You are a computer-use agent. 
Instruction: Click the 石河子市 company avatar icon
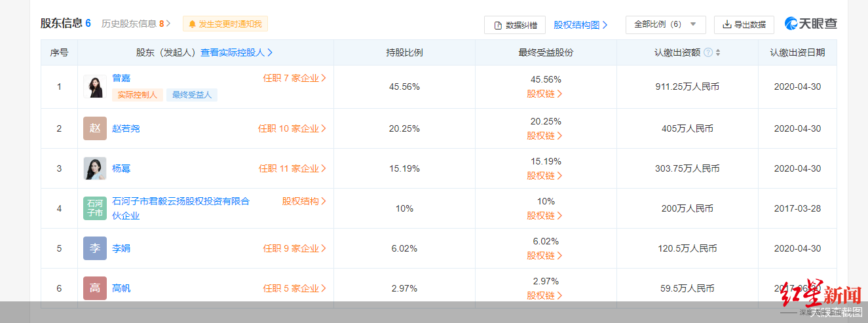[94, 208]
